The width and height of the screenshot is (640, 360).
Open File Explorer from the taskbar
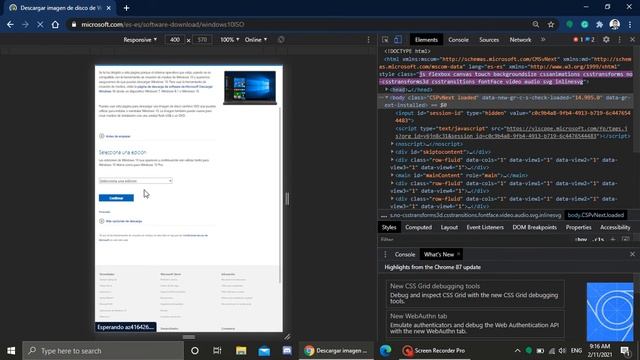coord(241,351)
